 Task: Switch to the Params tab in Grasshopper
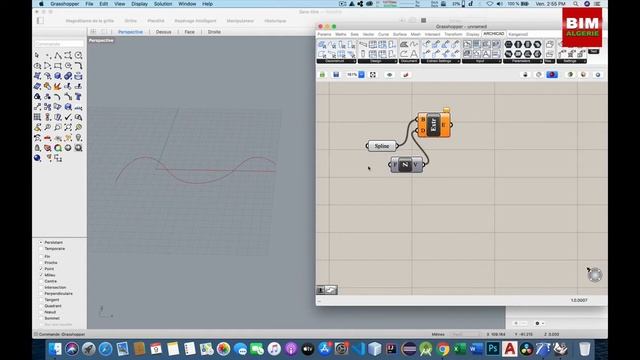tap(324, 34)
